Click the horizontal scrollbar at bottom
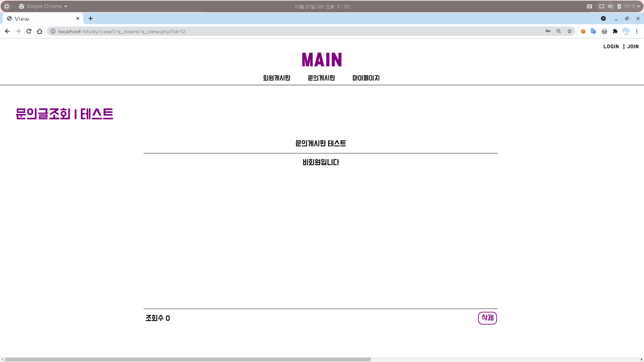644x362 pixels. tap(188, 359)
